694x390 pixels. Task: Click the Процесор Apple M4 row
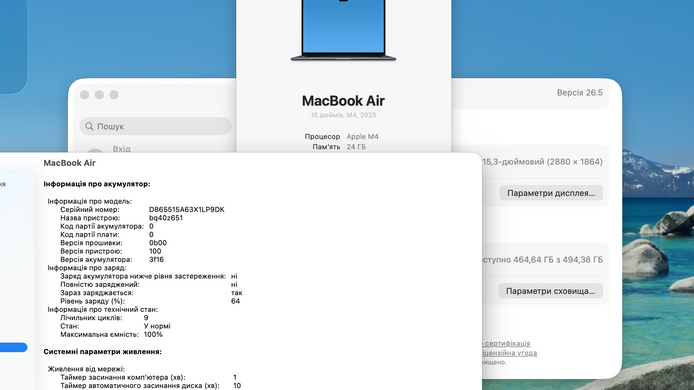342,136
